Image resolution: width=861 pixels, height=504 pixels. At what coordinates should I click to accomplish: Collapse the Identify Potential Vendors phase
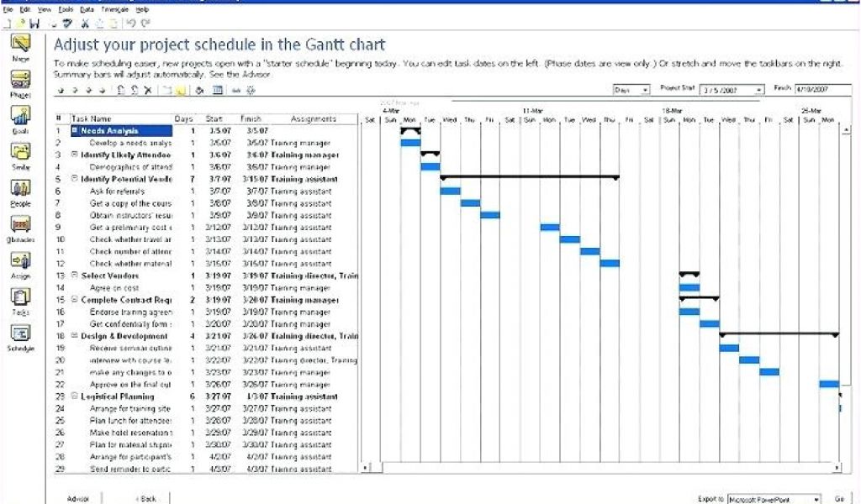tap(75, 179)
